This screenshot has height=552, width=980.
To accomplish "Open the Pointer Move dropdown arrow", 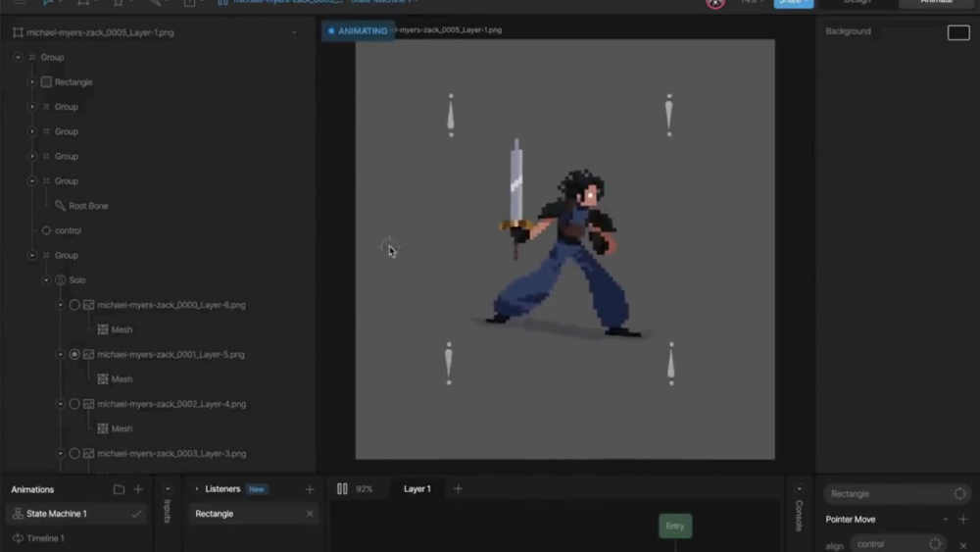I will point(945,520).
